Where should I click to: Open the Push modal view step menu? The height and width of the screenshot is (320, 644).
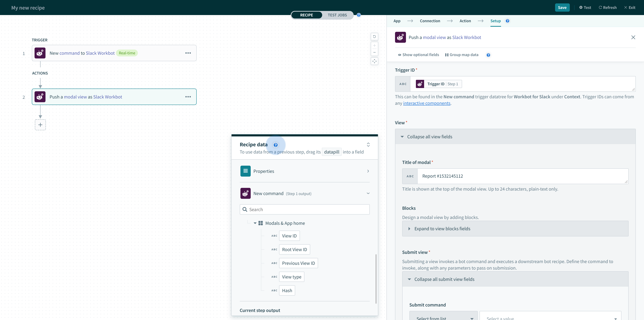click(x=188, y=97)
